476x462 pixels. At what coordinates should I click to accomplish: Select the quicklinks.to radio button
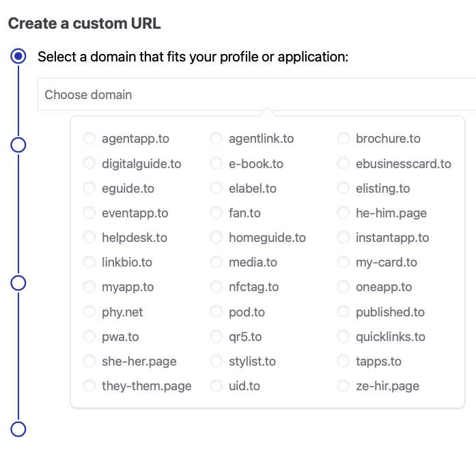(344, 337)
